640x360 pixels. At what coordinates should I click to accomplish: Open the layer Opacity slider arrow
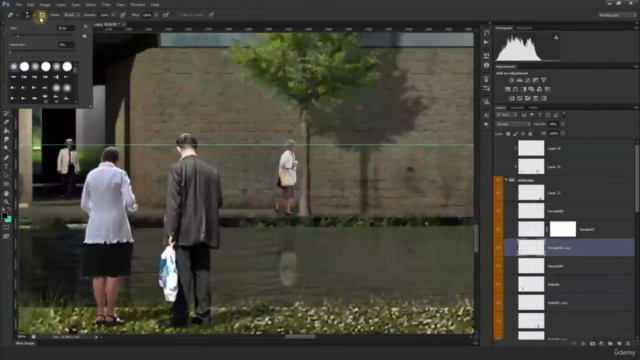tap(563, 124)
